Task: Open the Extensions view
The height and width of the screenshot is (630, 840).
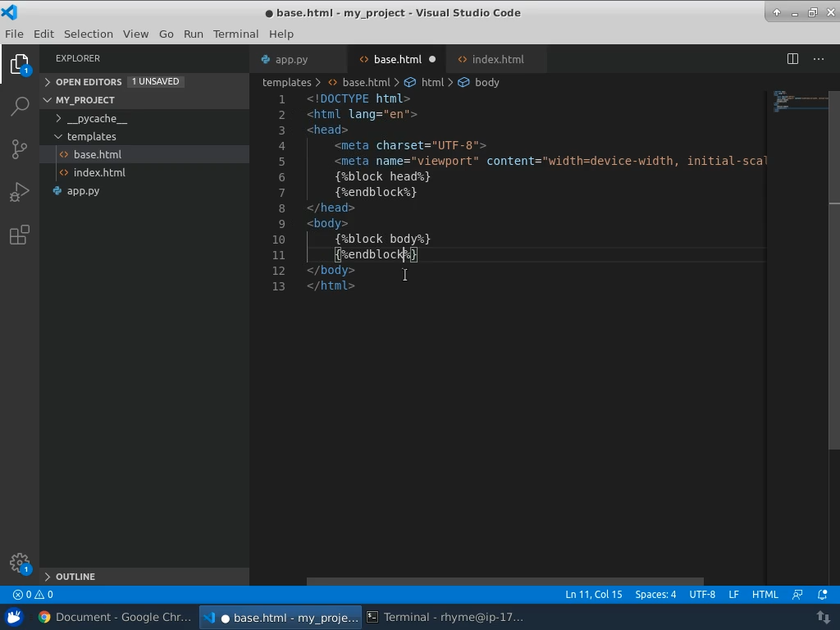Action: click(20, 236)
